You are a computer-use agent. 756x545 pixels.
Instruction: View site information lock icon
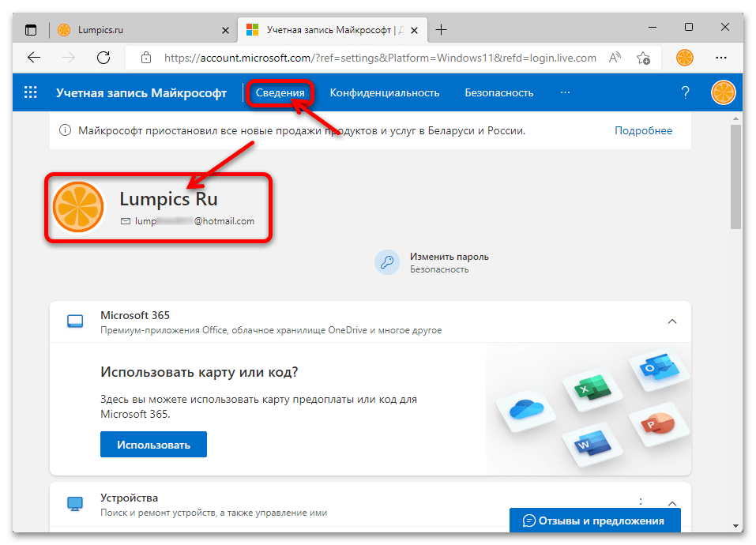[145, 58]
